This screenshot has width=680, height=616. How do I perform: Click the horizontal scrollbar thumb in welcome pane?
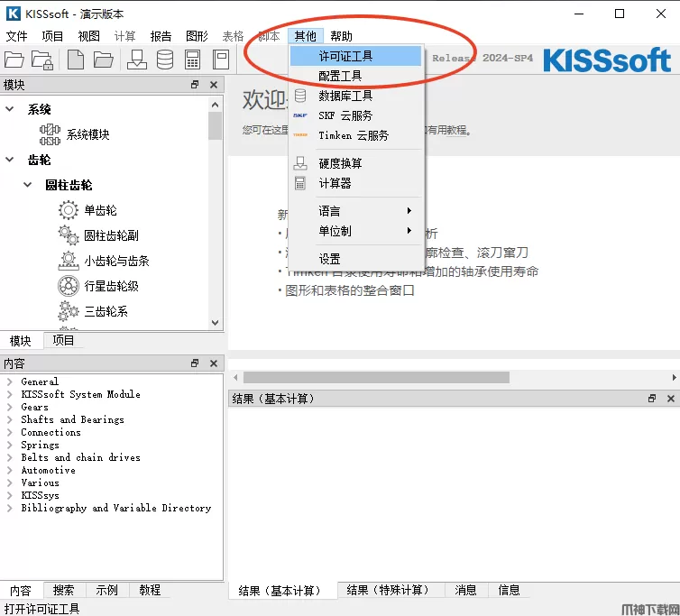[x=376, y=377]
